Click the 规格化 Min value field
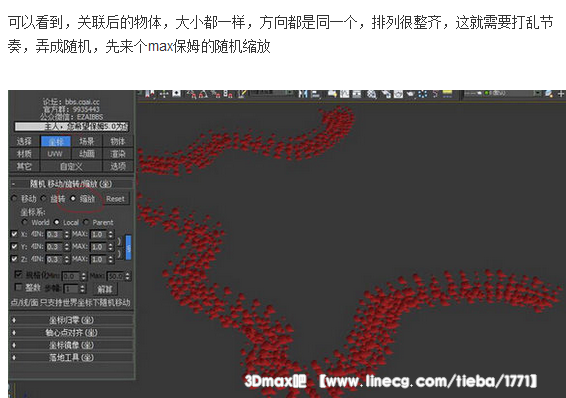This screenshot has width=566, height=398. 71,276
